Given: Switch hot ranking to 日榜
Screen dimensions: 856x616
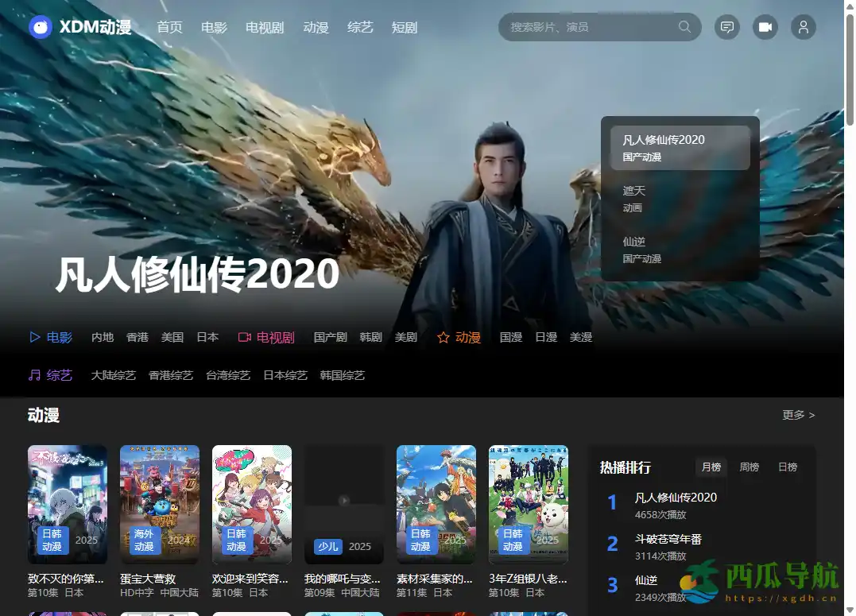Looking at the screenshot, I should (787, 467).
